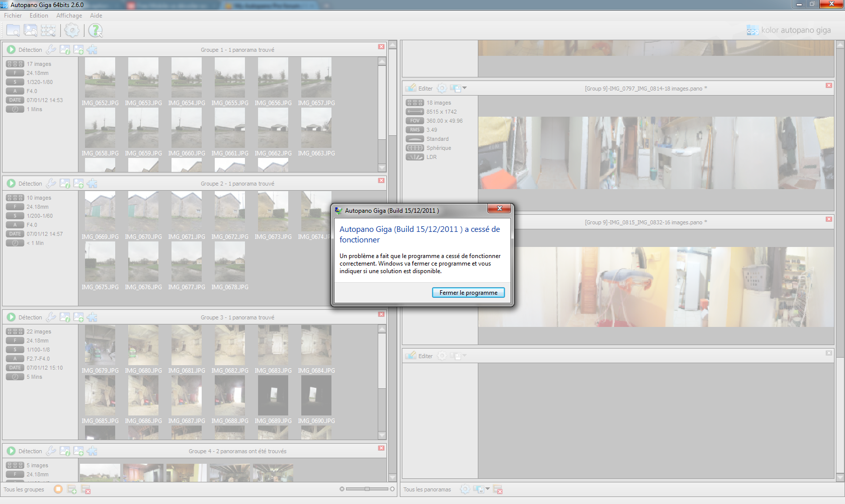Click groups list scrollbar down arrow
The width and height of the screenshot is (845, 504).
click(393, 477)
